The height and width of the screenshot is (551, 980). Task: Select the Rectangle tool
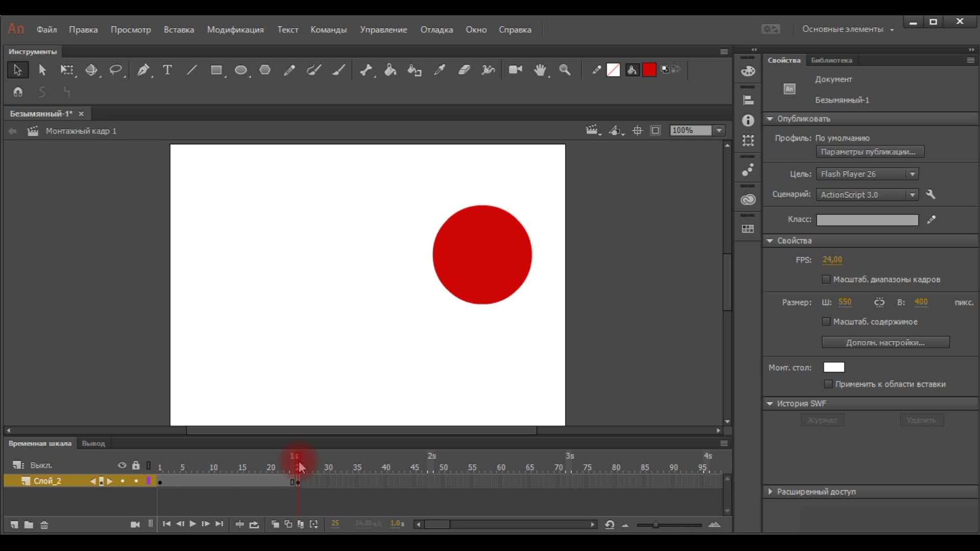pos(216,70)
